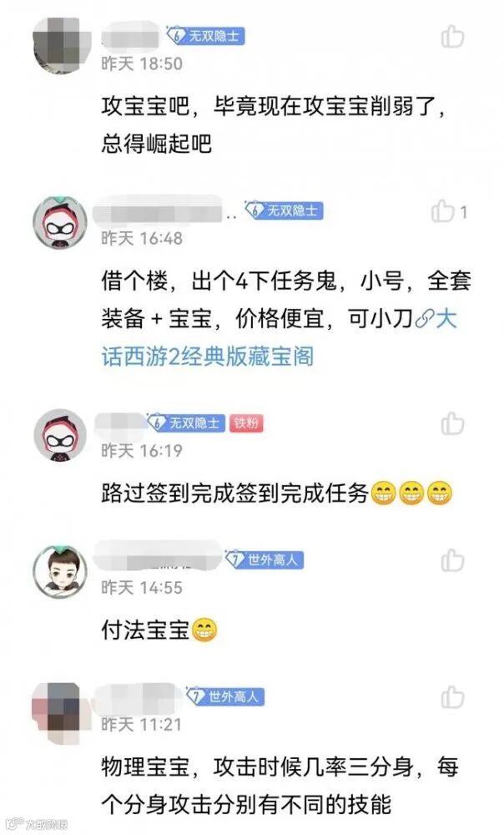Like the 路过签到 comment posted at 16:19
Viewport: 504px width, 835px height.
coord(452,424)
